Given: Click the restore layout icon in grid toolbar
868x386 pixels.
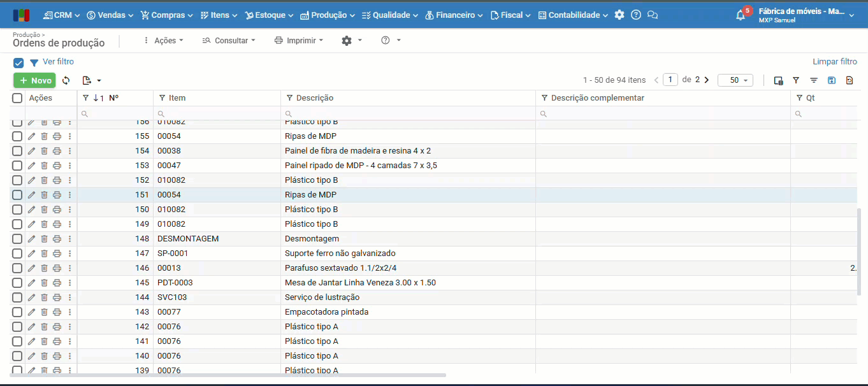Looking at the screenshot, I should pyautogui.click(x=850, y=80).
